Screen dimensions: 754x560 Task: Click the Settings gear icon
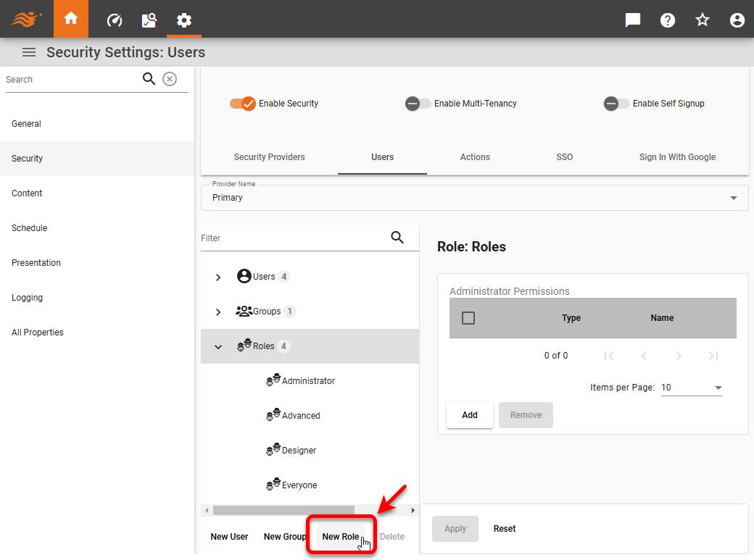tap(183, 20)
